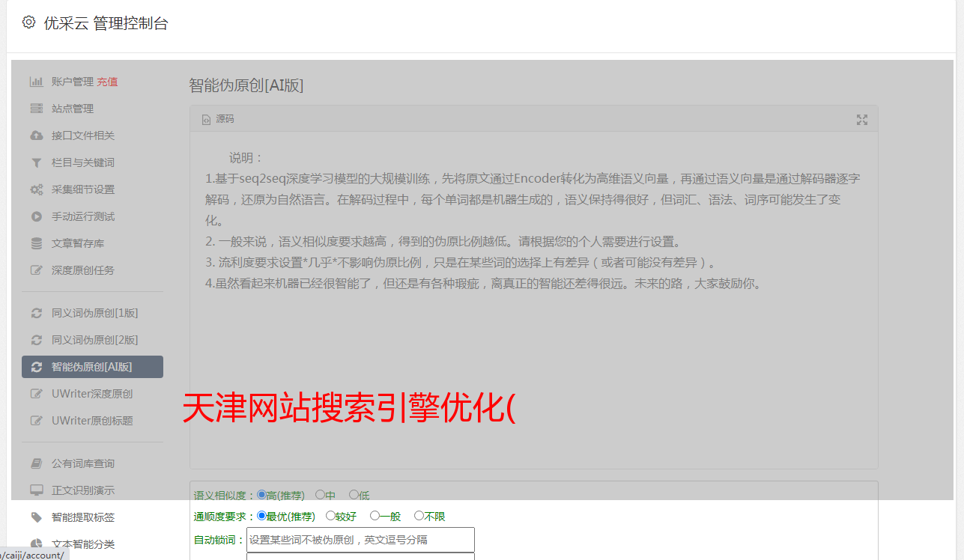The height and width of the screenshot is (560, 964).
Task: Click the edit icon for 深度原创任务
Action: (36, 270)
